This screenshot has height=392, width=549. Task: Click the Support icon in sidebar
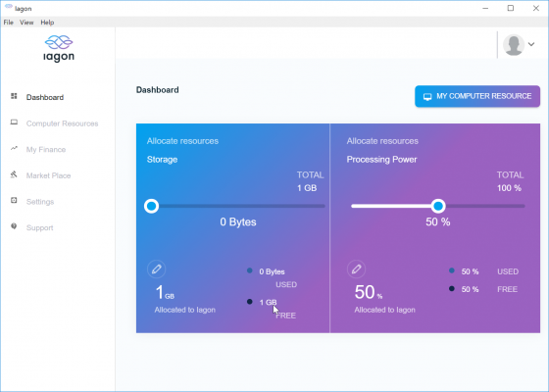14,226
